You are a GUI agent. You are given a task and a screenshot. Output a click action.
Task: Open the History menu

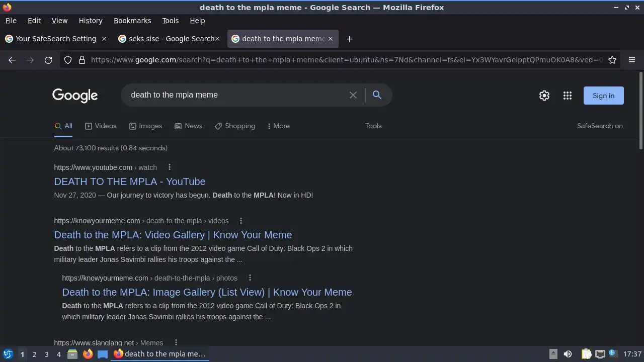pos(91,21)
